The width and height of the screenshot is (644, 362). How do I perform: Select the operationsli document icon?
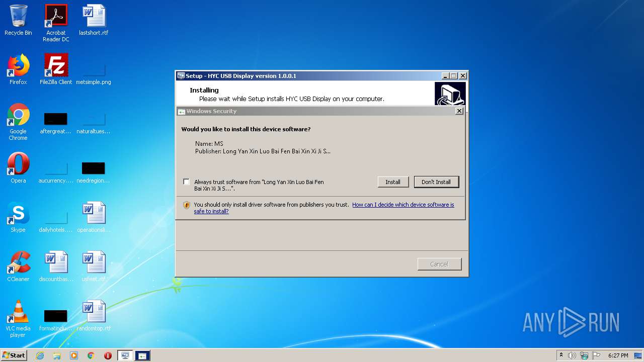(x=94, y=217)
